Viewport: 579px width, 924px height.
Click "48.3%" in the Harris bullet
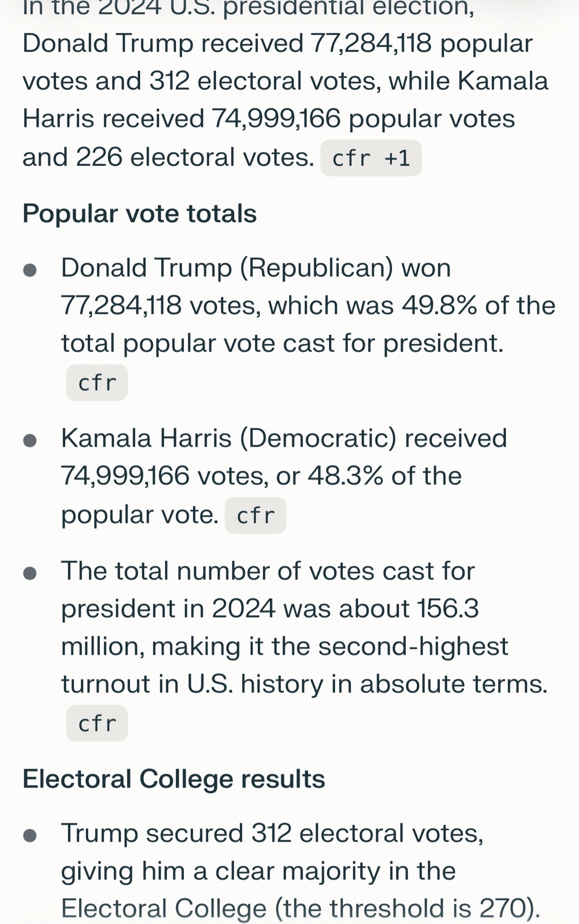coord(345,476)
